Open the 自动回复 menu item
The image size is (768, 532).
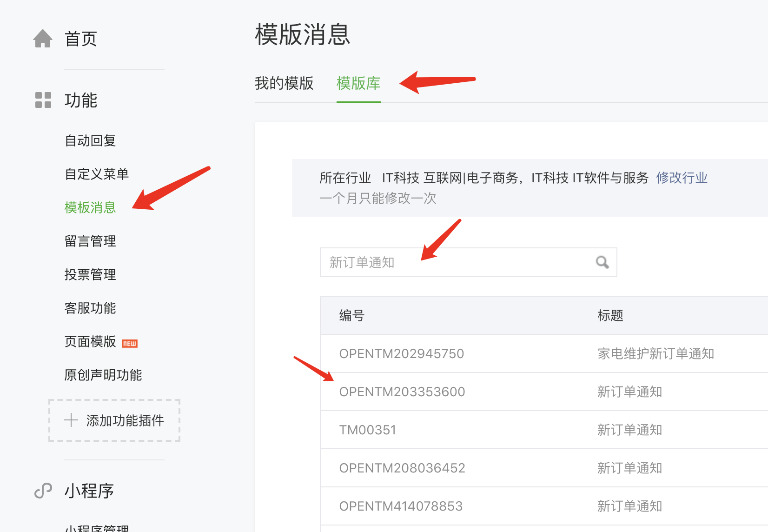tap(90, 140)
